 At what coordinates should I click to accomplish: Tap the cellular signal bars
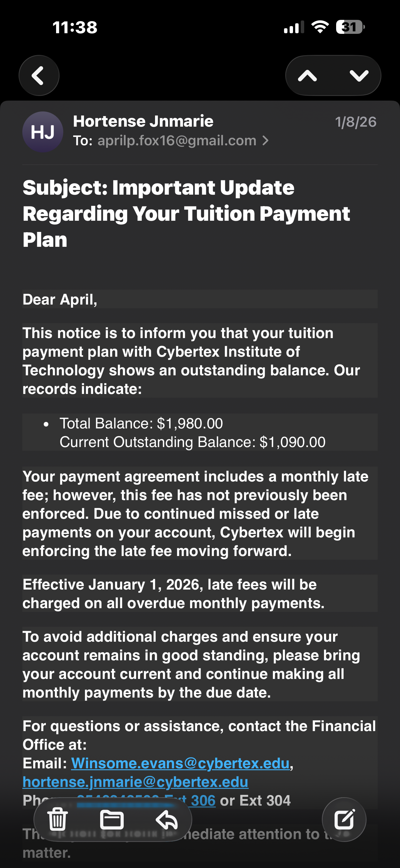(x=294, y=27)
